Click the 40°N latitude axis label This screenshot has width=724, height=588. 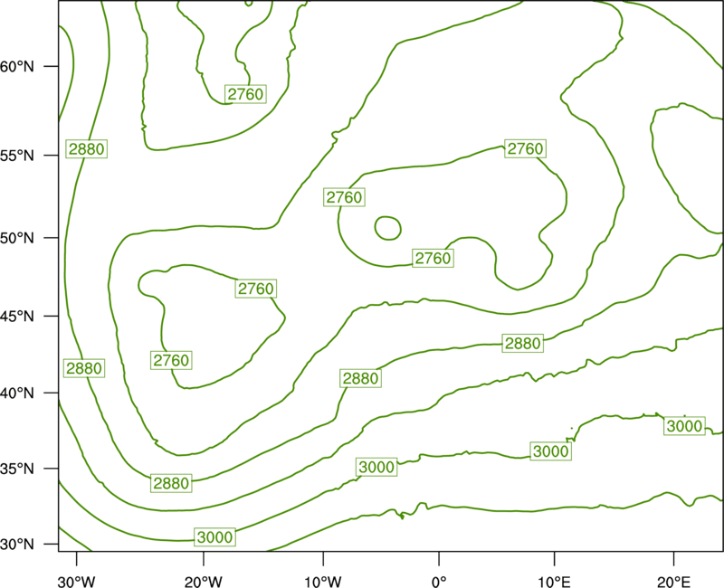tap(17, 394)
